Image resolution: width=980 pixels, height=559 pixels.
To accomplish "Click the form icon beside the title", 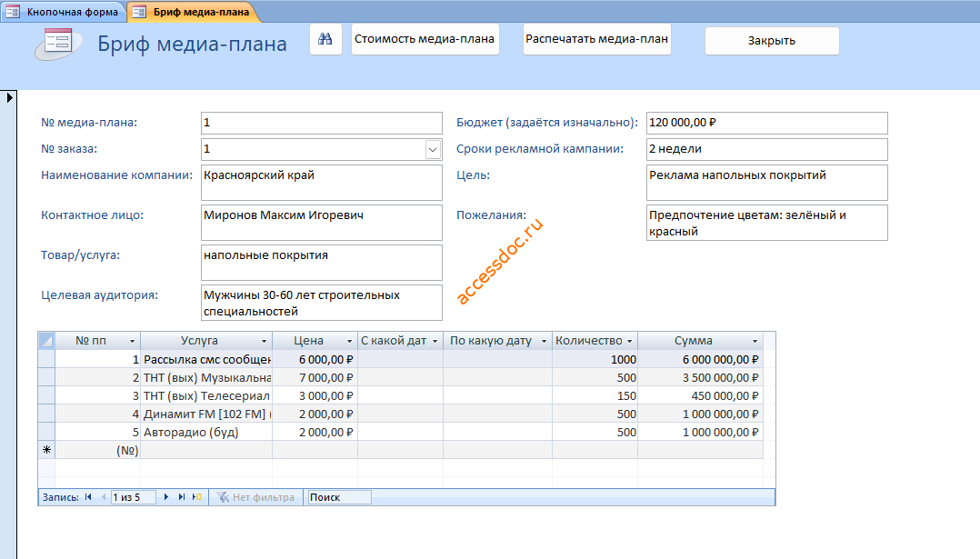I will click(58, 43).
